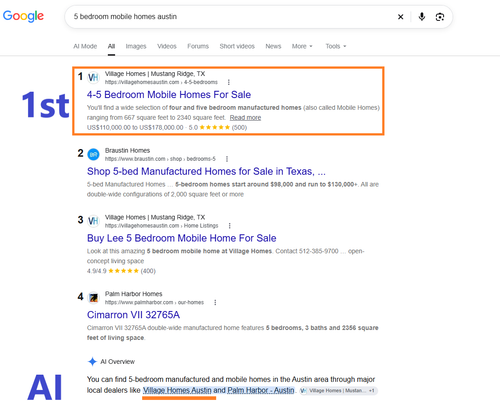This screenshot has height=405, width=500.
Task: Click the Braustin Homes site name
Action: pos(127,151)
